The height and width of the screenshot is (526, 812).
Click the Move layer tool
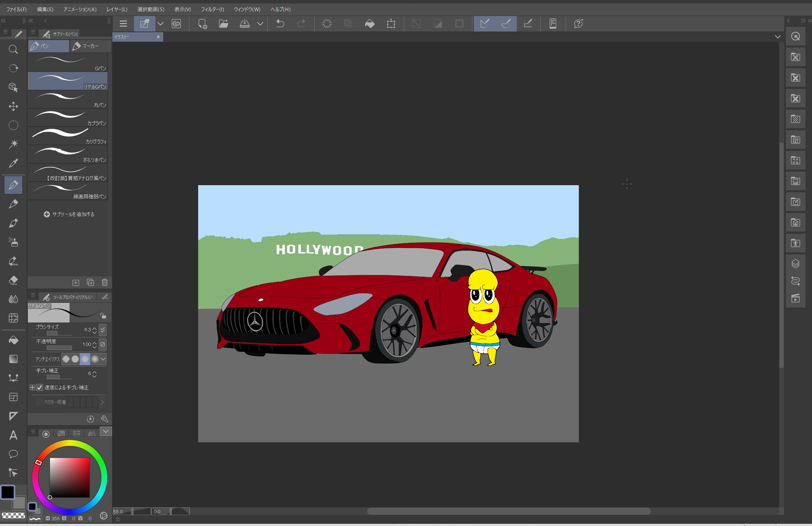coord(13,106)
